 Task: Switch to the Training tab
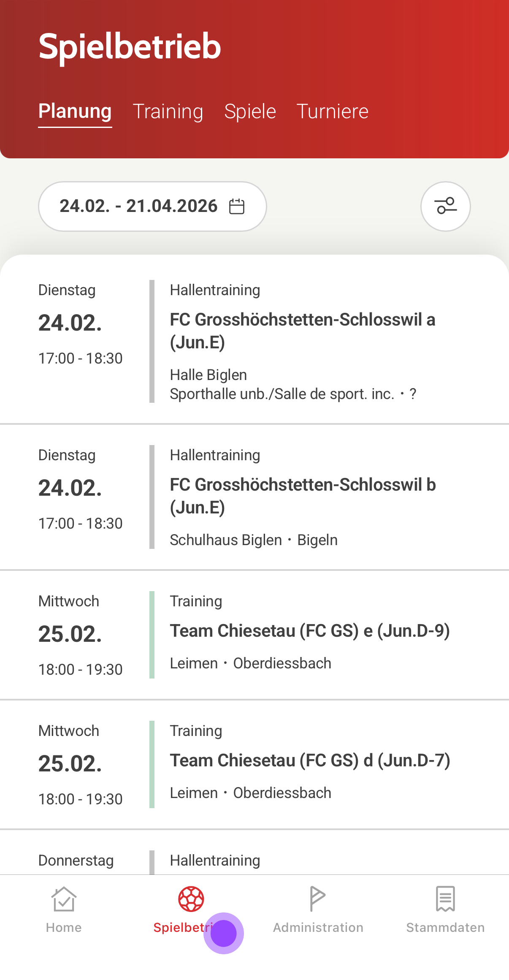click(x=168, y=111)
